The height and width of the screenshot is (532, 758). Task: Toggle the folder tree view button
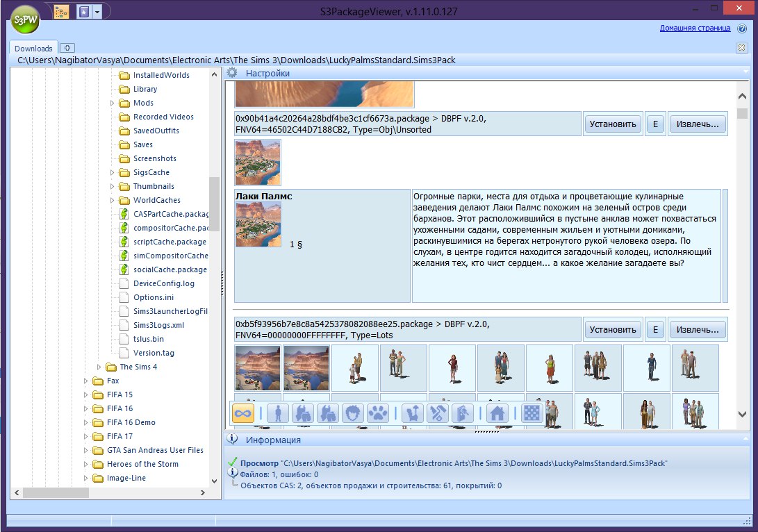61,12
